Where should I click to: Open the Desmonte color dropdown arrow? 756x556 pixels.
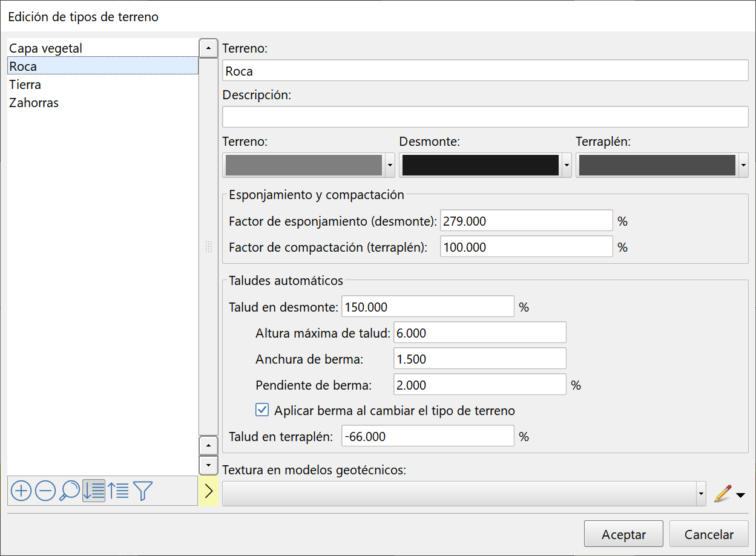(567, 165)
